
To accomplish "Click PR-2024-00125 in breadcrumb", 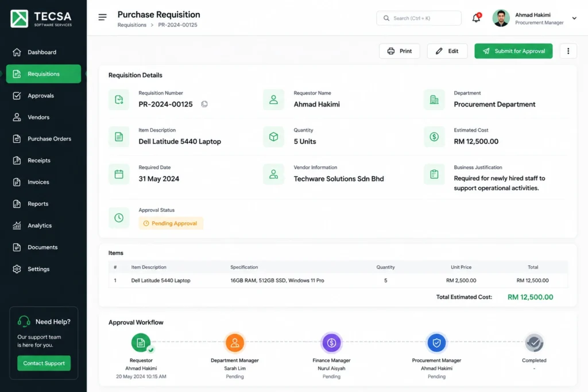I will tap(177, 25).
